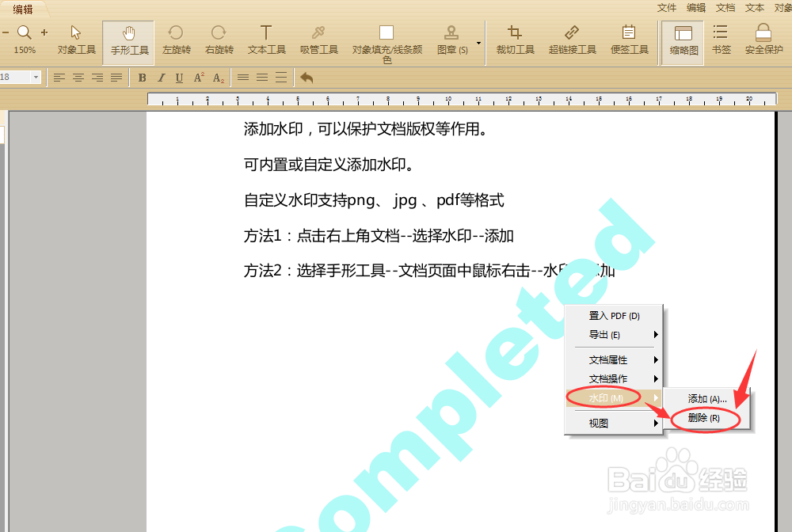This screenshot has height=532, width=792.
Task: Select the 对象工具 object tool
Action: tap(76, 40)
